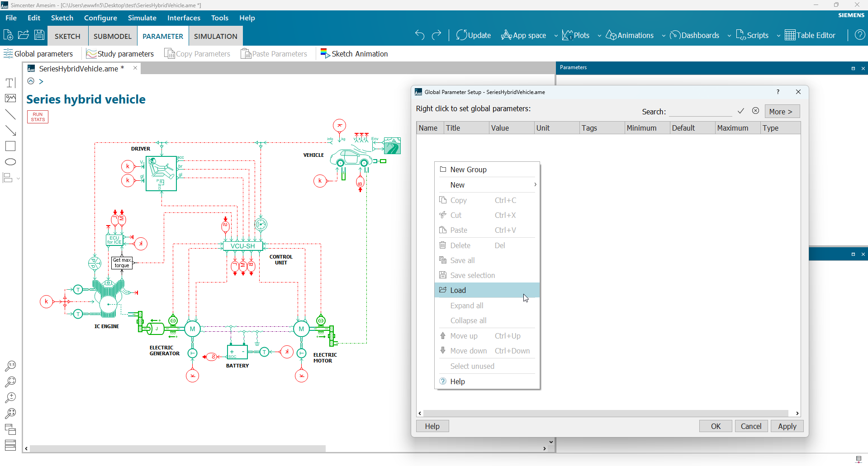868x466 pixels.
Task: Select the Rectangle drawing tool
Action: (x=10, y=146)
